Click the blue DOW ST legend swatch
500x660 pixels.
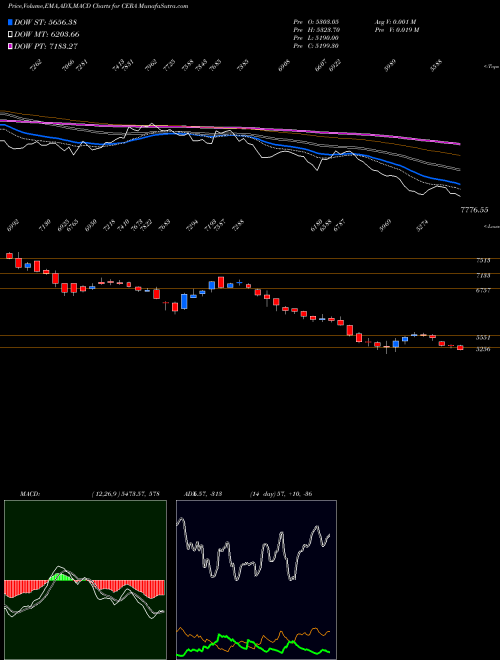tap(10, 22)
